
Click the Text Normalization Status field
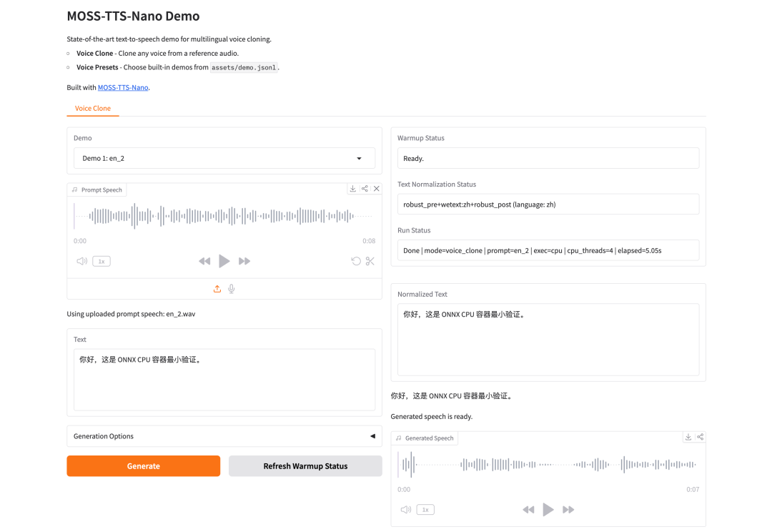(x=548, y=205)
